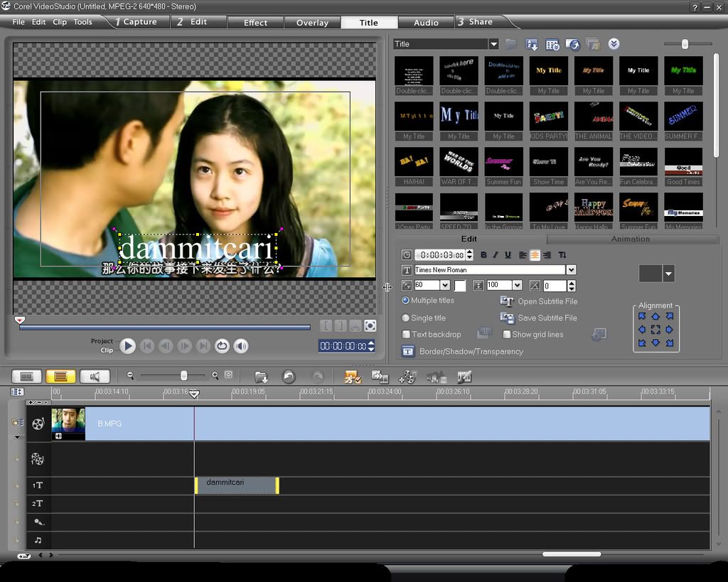Click Open Subtitle File
Viewport: 728px width, 582px height.
pos(547,301)
